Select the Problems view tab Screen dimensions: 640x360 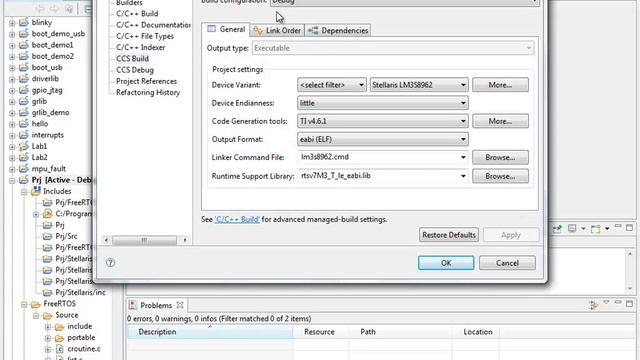[156, 305]
